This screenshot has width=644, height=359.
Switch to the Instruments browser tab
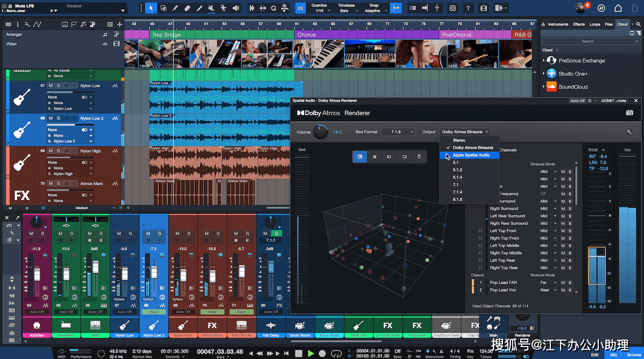tap(558, 24)
